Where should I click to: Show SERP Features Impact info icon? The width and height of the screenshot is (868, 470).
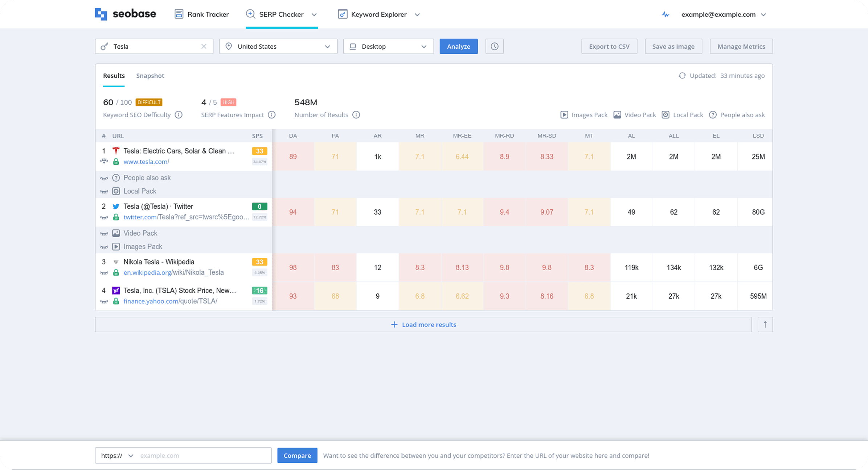[271, 115]
